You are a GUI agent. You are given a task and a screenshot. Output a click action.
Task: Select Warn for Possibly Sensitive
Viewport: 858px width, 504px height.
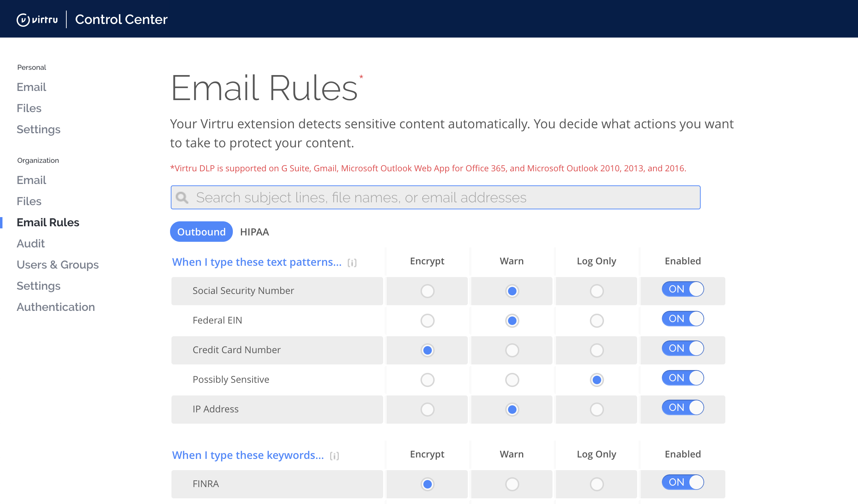click(x=512, y=380)
